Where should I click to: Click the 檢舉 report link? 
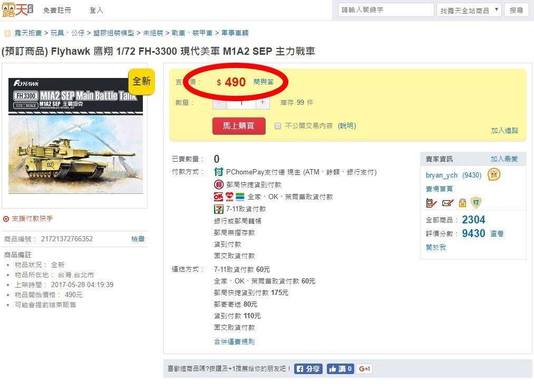click(138, 239)
